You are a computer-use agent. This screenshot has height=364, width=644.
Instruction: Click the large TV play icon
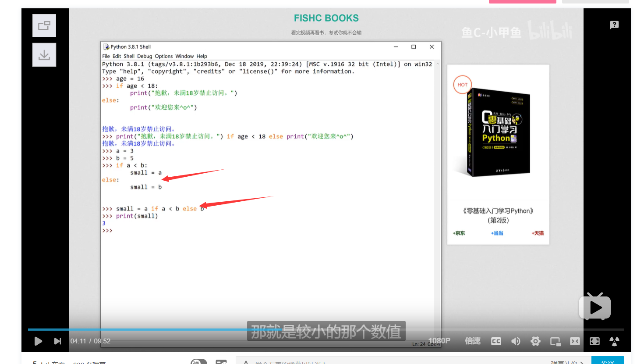[x=595, y=307]
